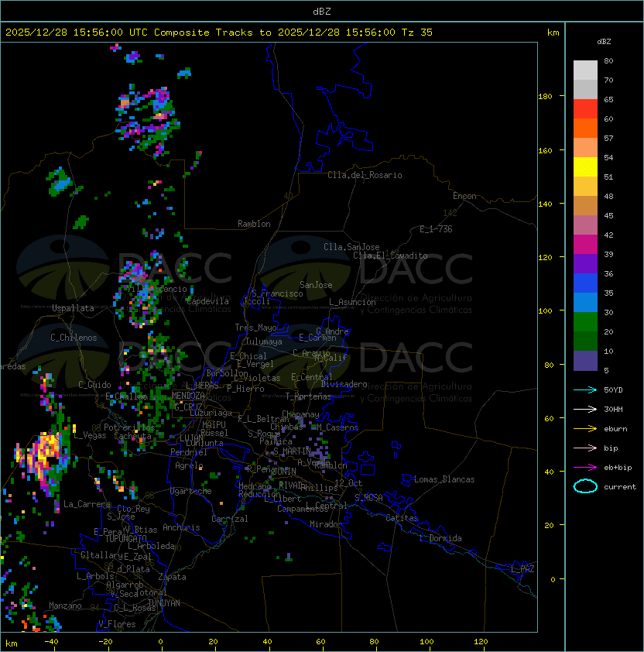The width and height of the screenshot is (644, 652).
Task: Click the Manzano label
Action: 65,606
